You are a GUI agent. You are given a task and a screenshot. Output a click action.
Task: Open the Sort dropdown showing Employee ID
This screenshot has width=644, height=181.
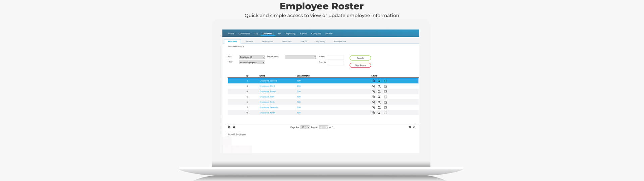pyautogui.click(x=252, y=57)
